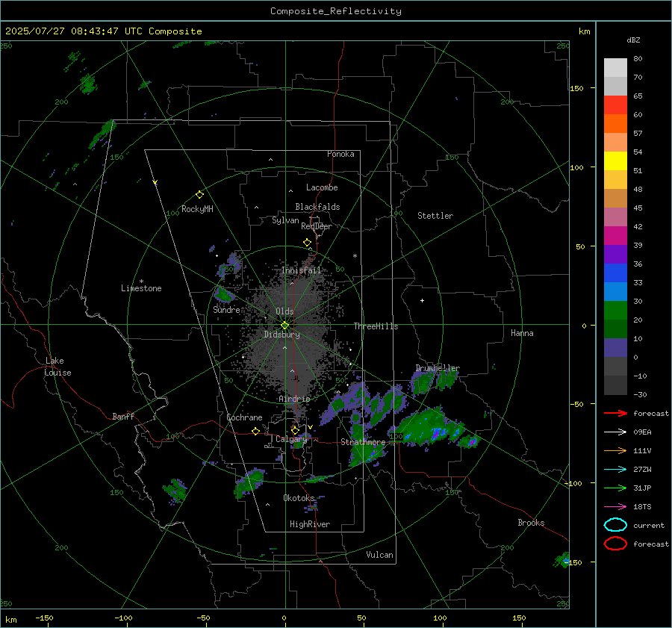Image resolution: width=672 pixels, height=628 pixels.
Task: Click the Sundre label
Action: point(226,310)
